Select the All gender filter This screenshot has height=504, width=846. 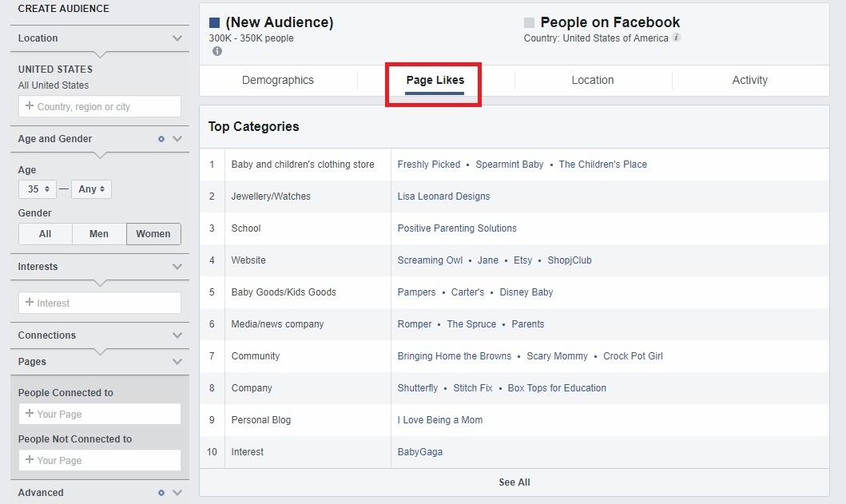click(45, 233)
